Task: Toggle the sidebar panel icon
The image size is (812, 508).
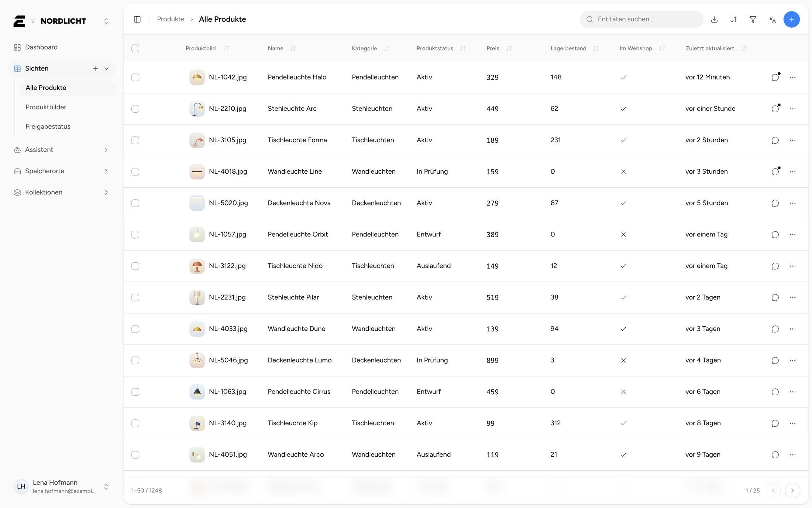Action: 137,19
